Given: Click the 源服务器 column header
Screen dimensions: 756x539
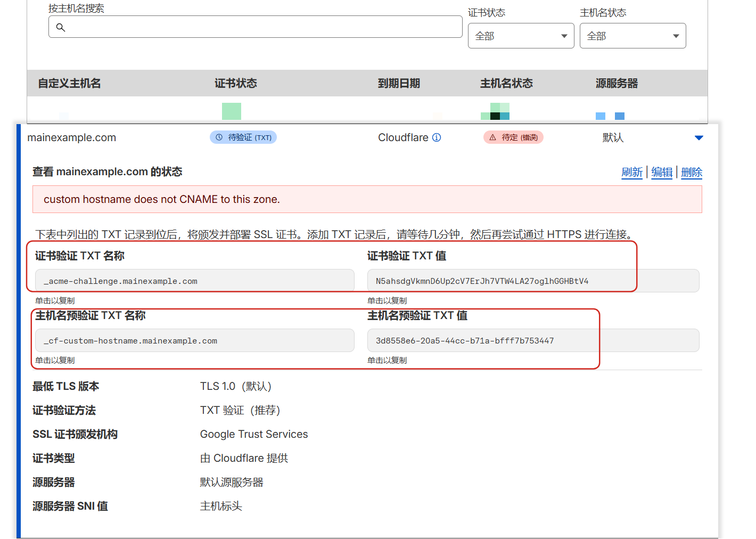Looking at the screenshot, I should tap(617, 83).
